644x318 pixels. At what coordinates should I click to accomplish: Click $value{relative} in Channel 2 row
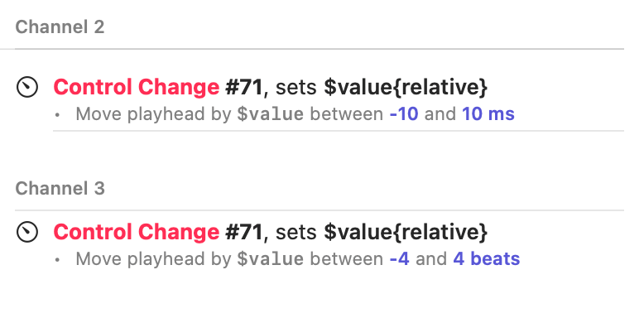pos(406,87)
